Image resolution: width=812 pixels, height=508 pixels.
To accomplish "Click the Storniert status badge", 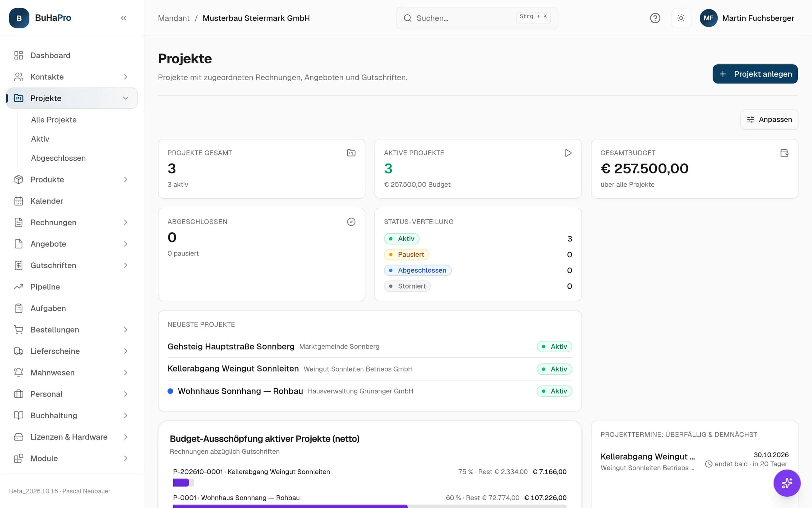I will tap(407, 286).
